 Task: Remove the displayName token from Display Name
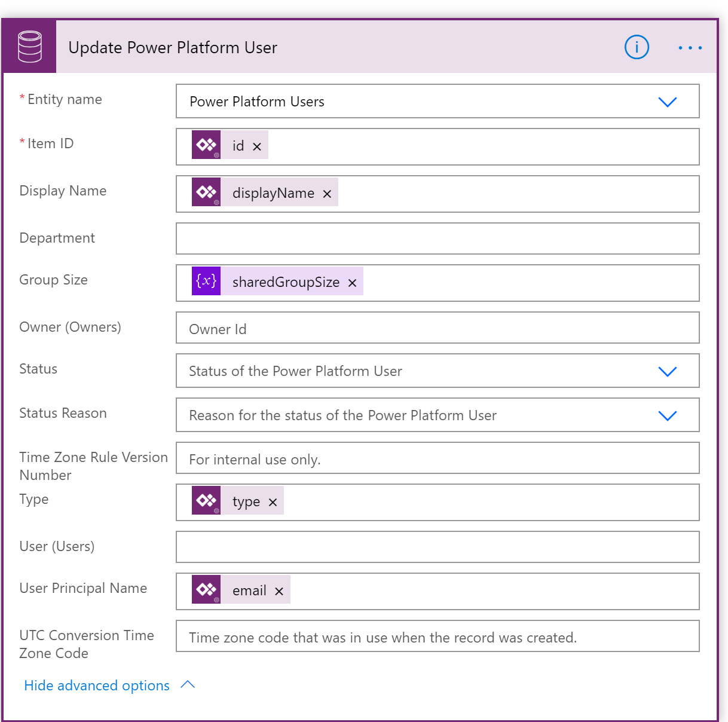(x=328, y=194)
